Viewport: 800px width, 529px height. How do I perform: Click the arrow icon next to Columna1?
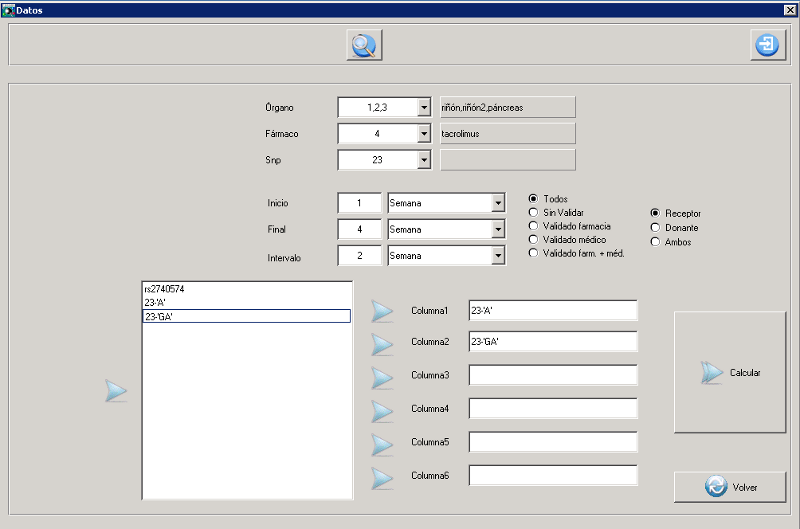383,311
